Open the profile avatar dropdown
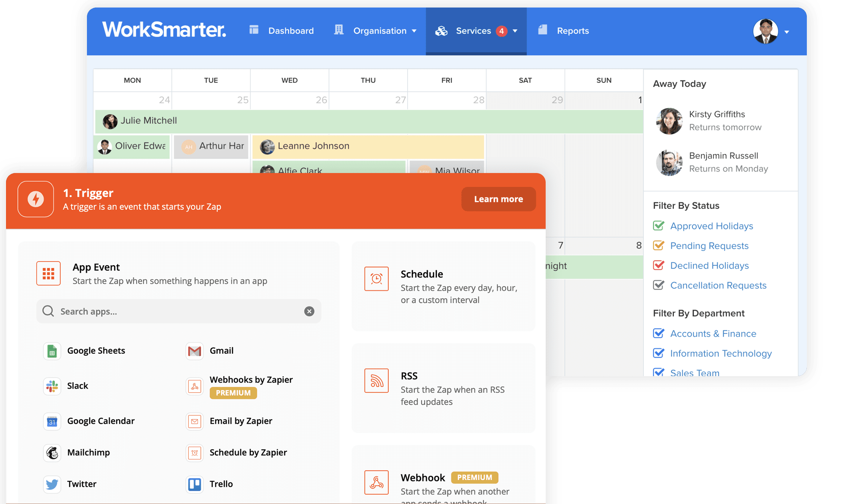The width and height of the screenshot is (852, 504). coord(770,32)
